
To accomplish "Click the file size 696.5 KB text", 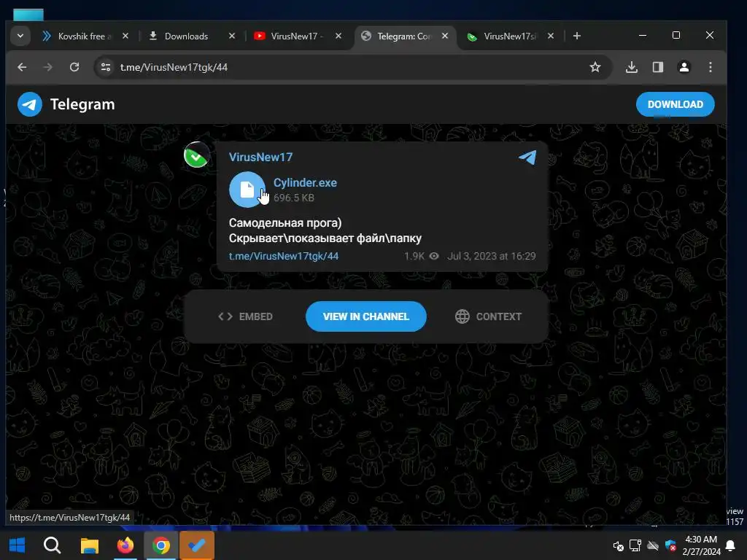I will click(x=293, y=198).
